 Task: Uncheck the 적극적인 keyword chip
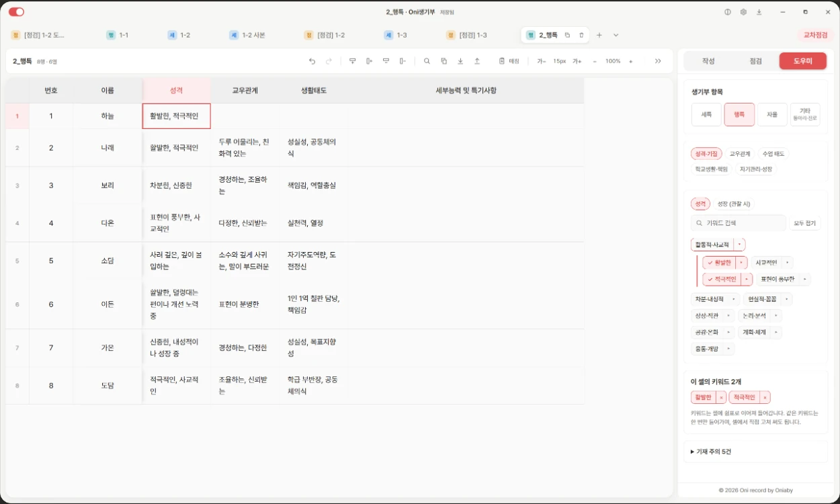click(x=722, y=279)
